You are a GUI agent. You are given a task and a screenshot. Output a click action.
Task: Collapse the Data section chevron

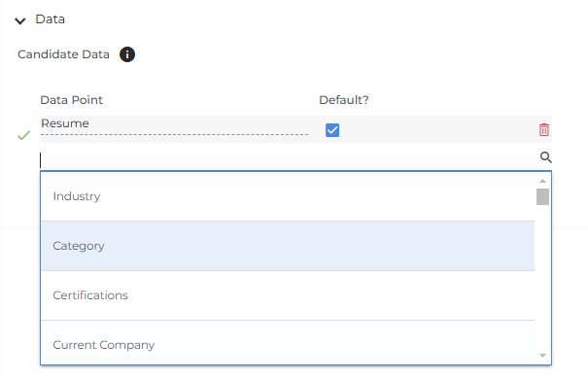tap(20, 21)
